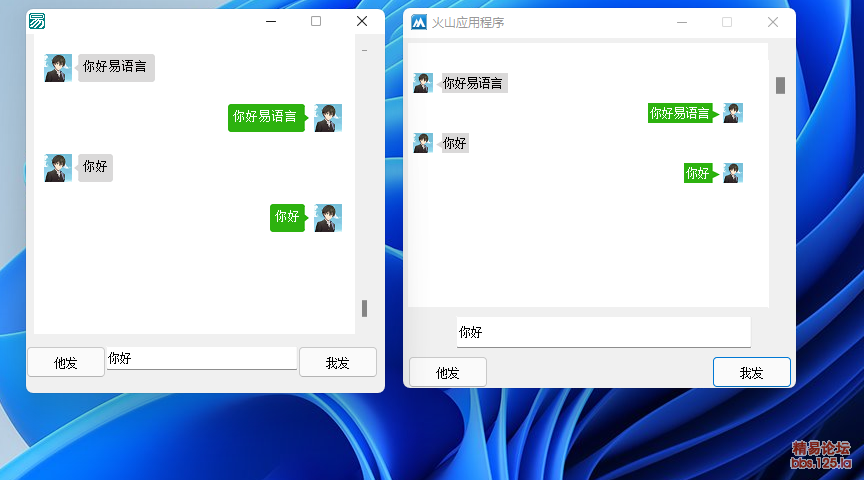Click avatar beside green 你好 in 火山应用程序 window
This screenshot has width=864, height=480.
point(733,173)
